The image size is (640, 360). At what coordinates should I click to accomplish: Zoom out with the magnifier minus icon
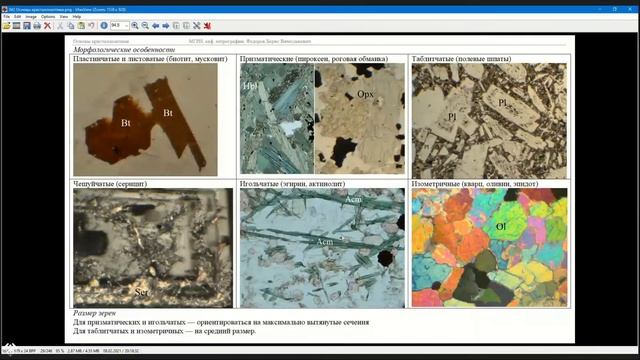[x=145, y=26]
